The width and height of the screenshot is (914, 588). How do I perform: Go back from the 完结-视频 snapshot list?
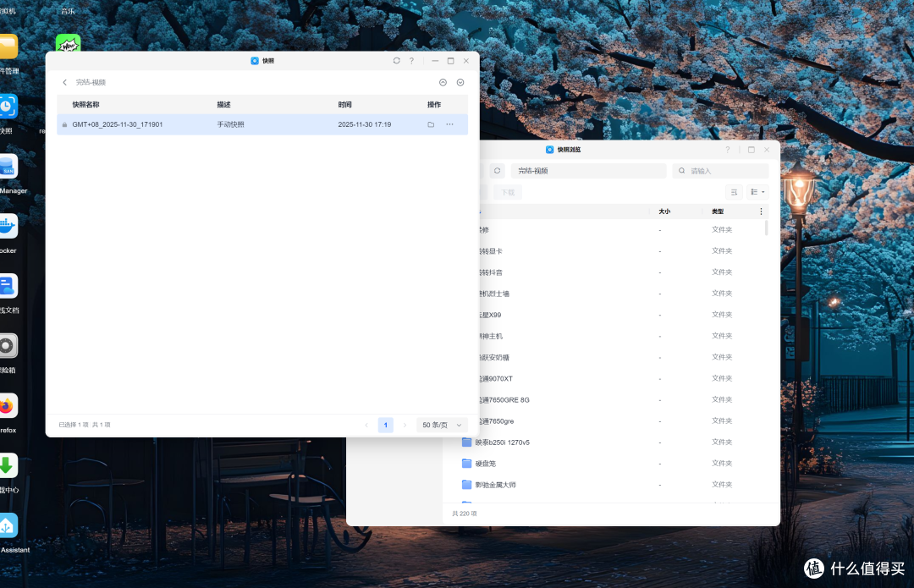pyautogui.click(x=64, y=82)
